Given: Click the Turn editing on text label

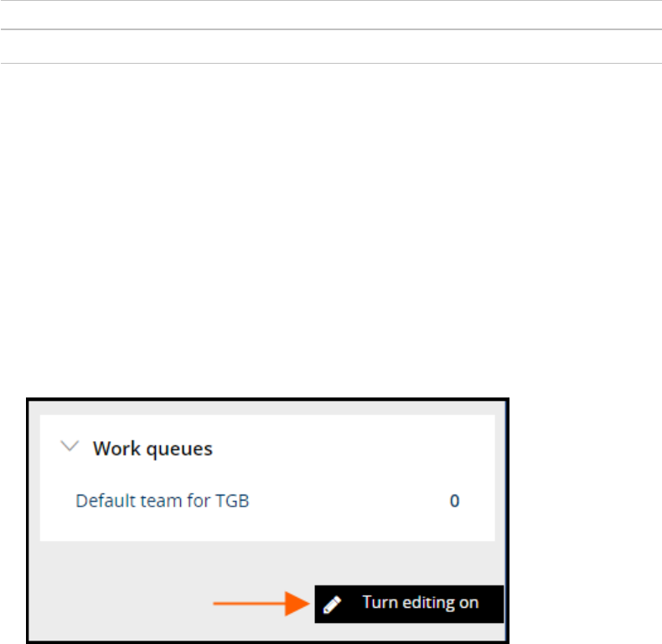Looking at the screenshot, I should (421, 603).
